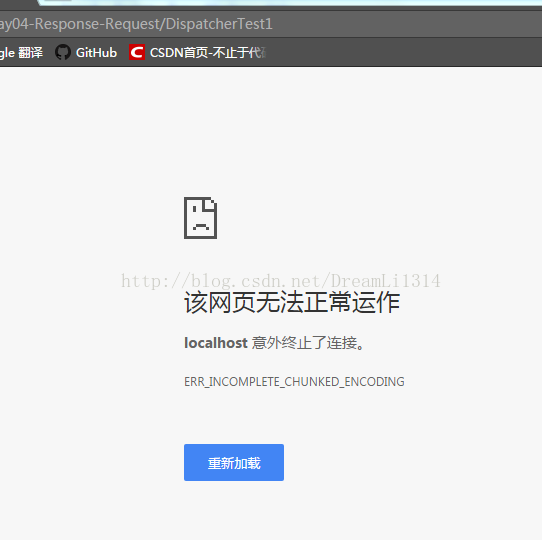Click the sad page error icon

(200, 218)
